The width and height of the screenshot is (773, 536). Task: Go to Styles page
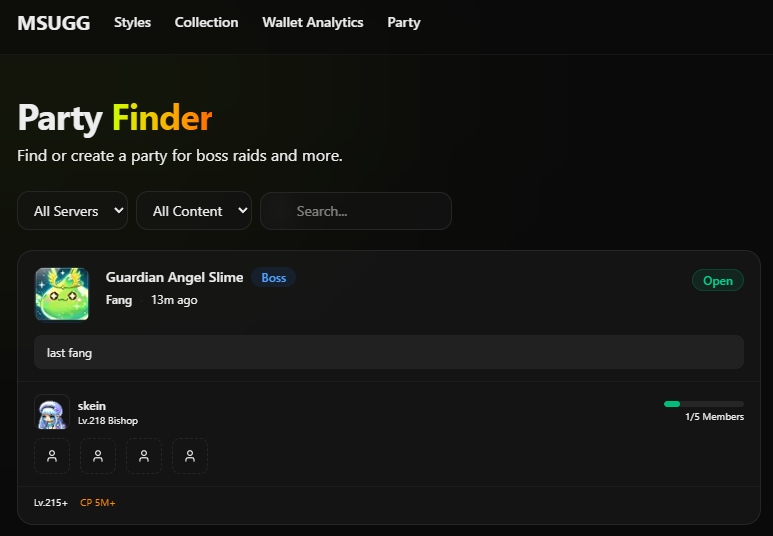(x=133, y=23)
